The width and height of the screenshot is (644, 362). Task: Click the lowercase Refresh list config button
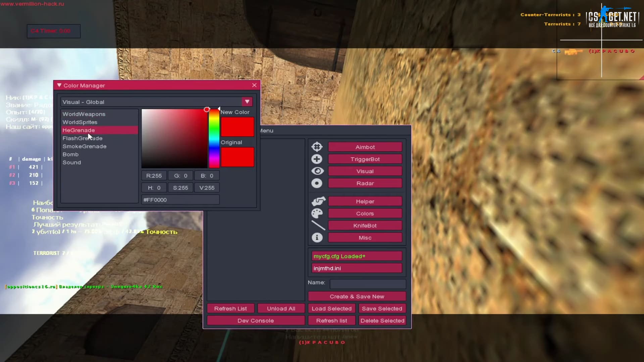[x=332, y=320]
